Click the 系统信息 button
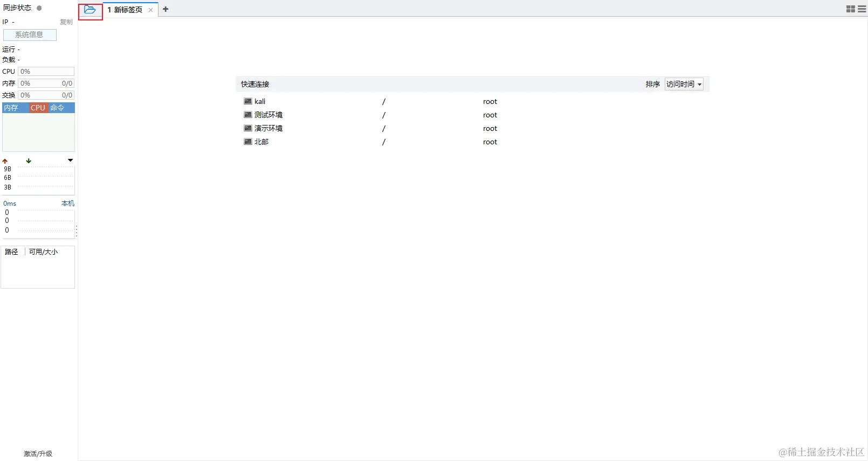 tap(30, 34)
